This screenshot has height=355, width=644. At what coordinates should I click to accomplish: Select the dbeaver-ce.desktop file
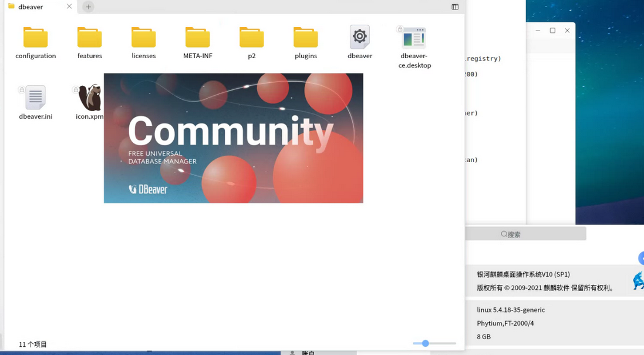tap(412, 36)
